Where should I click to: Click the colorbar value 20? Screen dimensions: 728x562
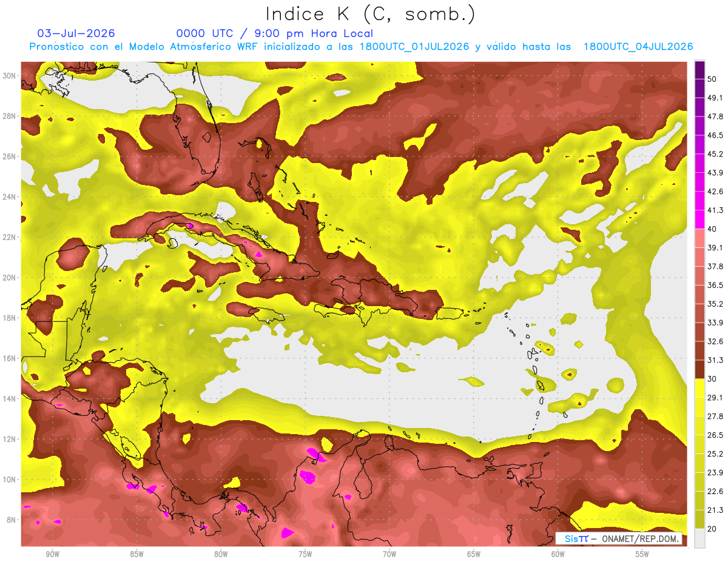(712, 529)
